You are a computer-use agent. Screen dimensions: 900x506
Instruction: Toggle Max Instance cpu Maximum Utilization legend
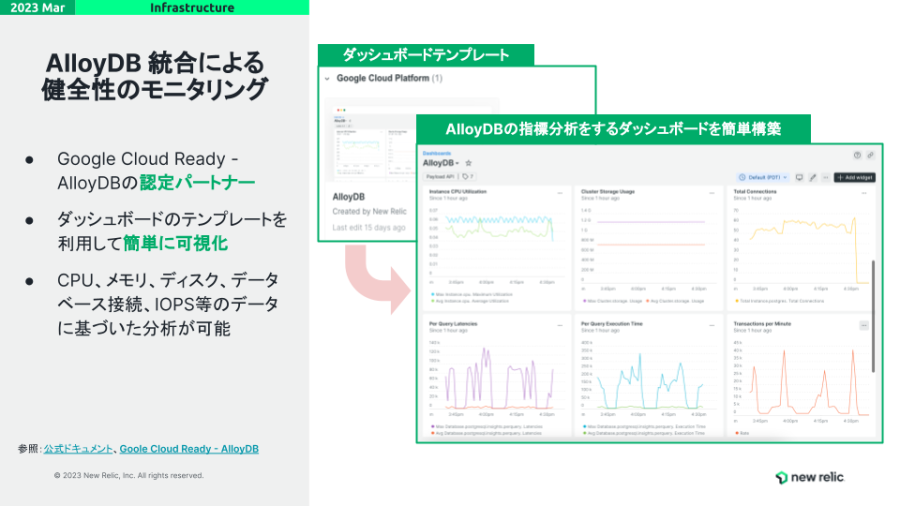[472, 294]
